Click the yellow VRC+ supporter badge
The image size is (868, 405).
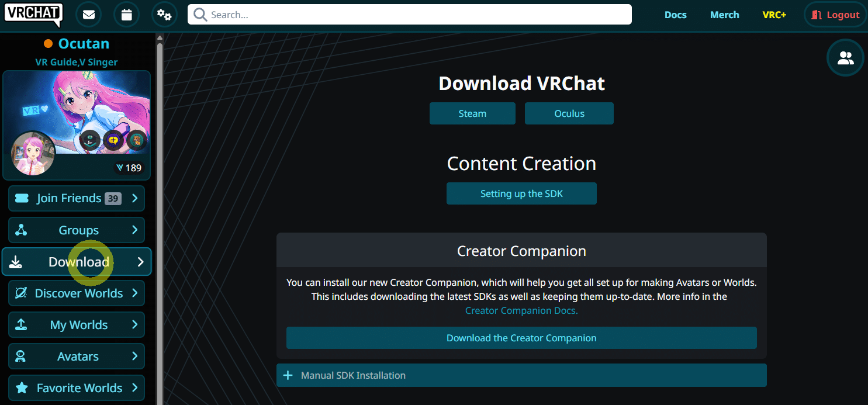[113, 140]
